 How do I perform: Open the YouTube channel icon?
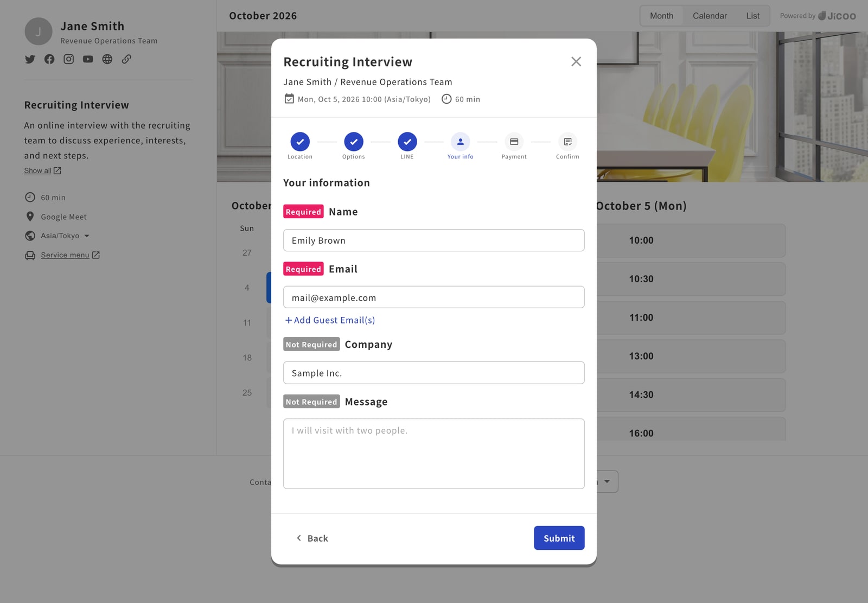click(88, 59)
